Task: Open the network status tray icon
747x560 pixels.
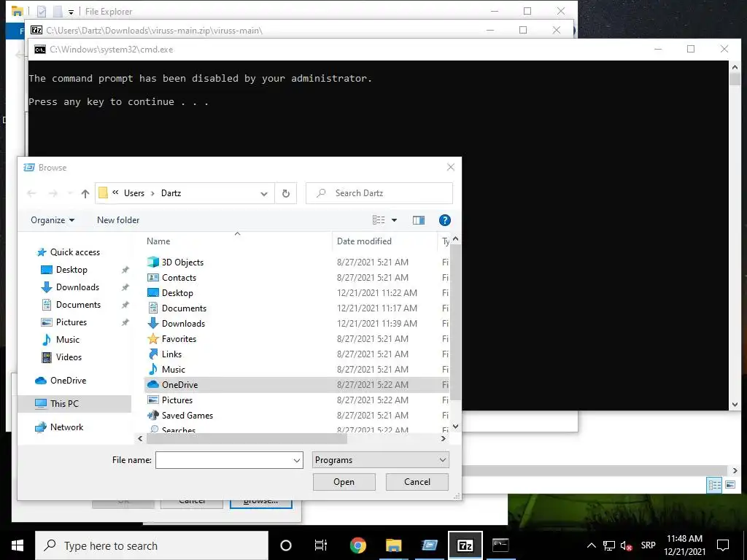Action: click(x=609, y=545)
